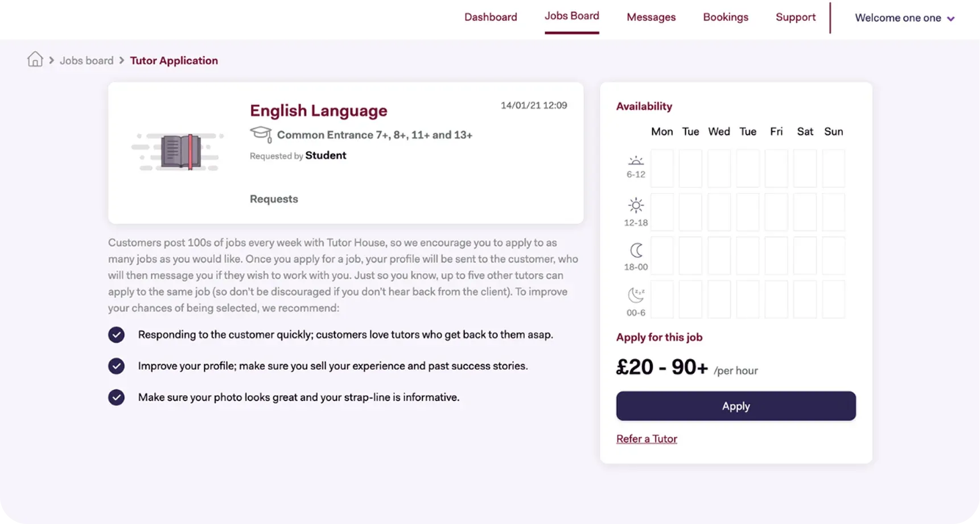This screenshot has height=524, width=980.
Task: Open the Dashboard tab
Action: point(491,17)
